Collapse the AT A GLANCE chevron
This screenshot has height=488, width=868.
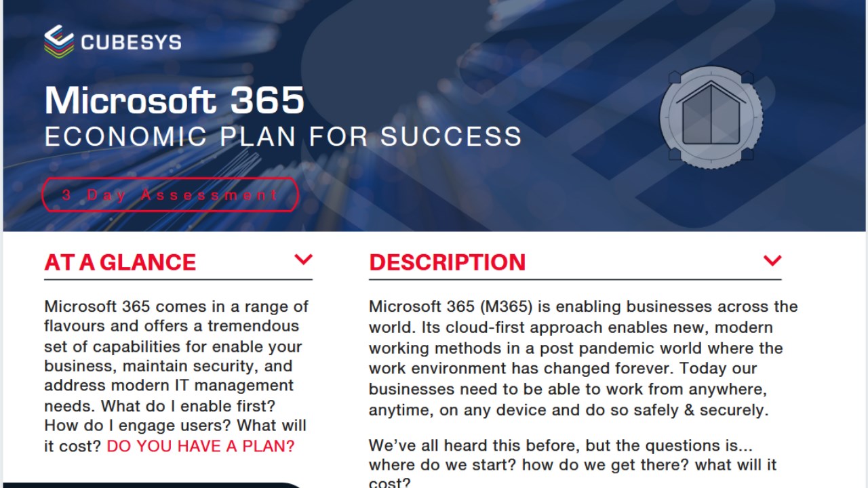tap(303, 259)
